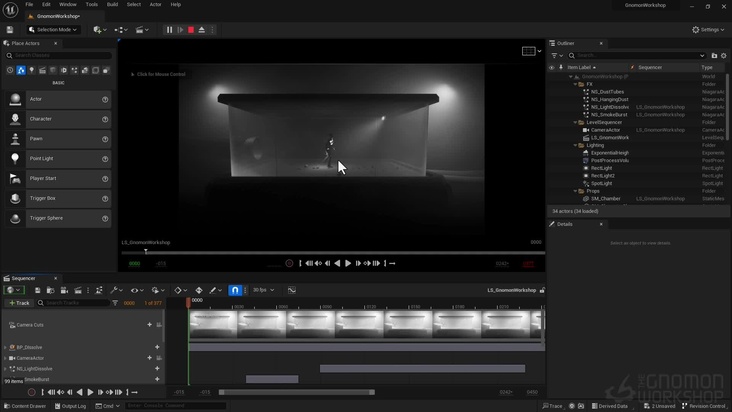Click the viewport play forward button
Viewport: 732px width, 412px height.
pos(348,264)
